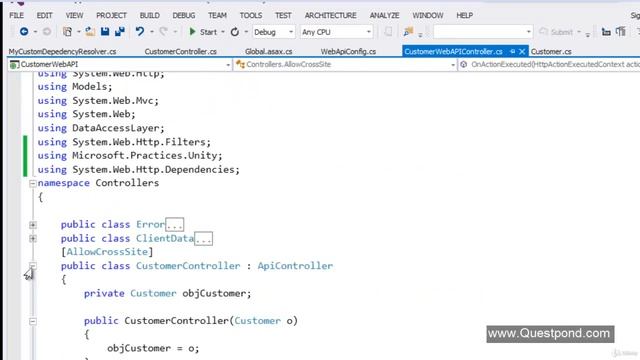The width and height of the screenshot is (640, 360).
Task: Open the DEBUG menu
Action: click(x=184, y=16)
